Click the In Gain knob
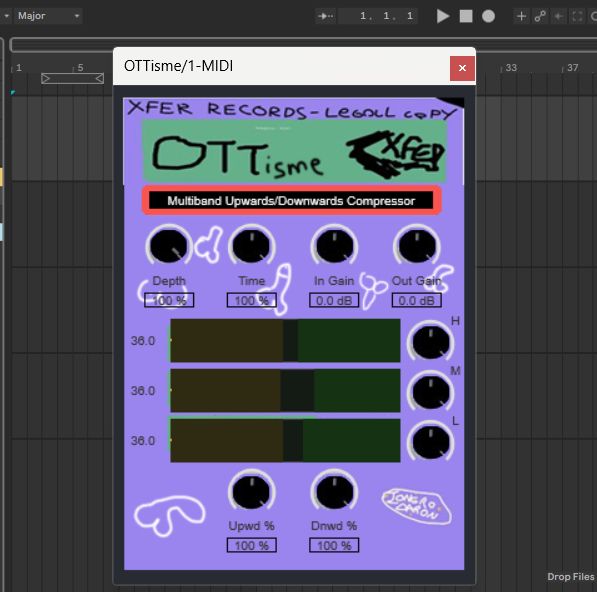This screenshot has height=592, width=597. pos(334,246)
